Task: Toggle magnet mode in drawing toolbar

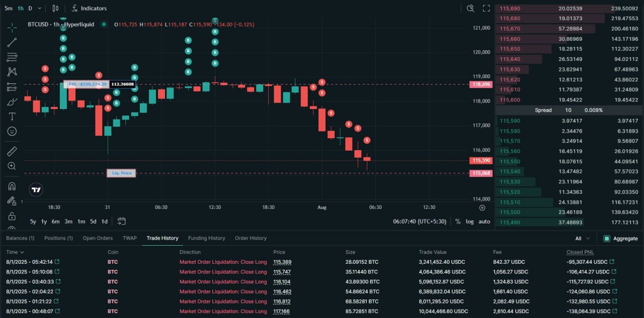Action: 12,186
